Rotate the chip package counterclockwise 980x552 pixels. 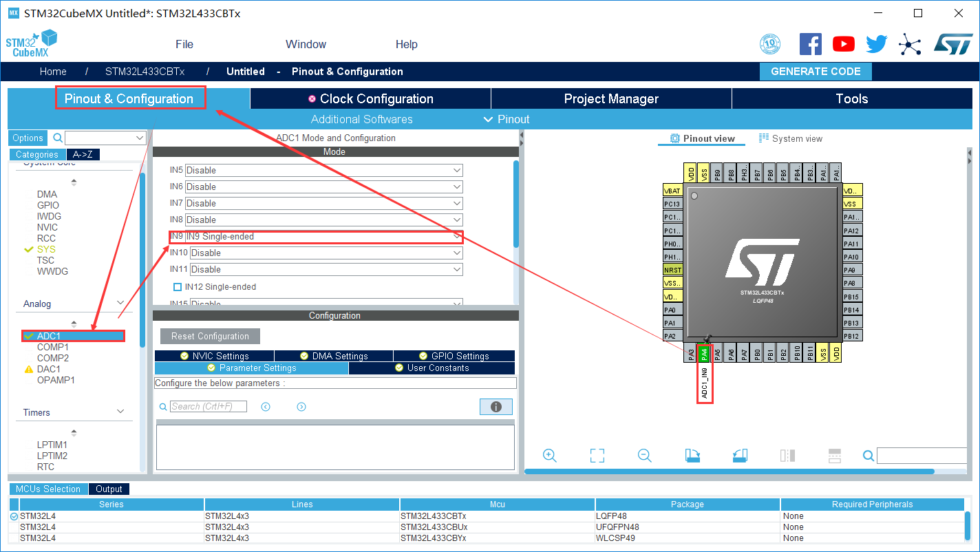coord(740,455)
